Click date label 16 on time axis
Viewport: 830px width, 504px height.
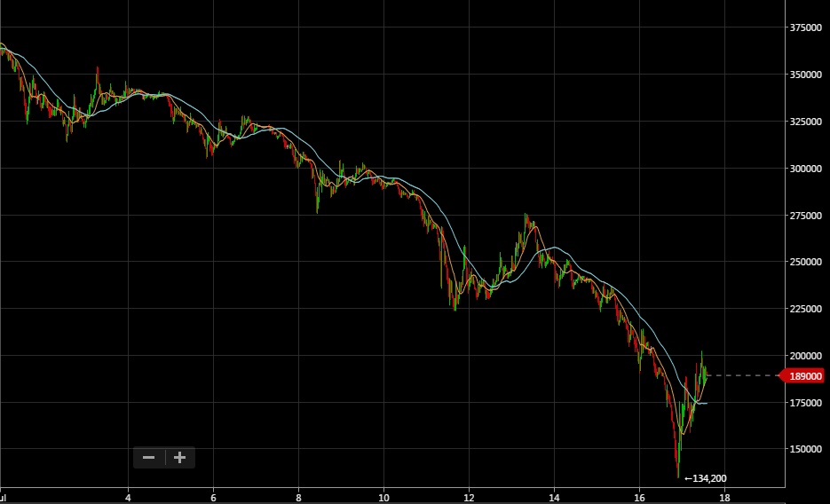[639, 498]
